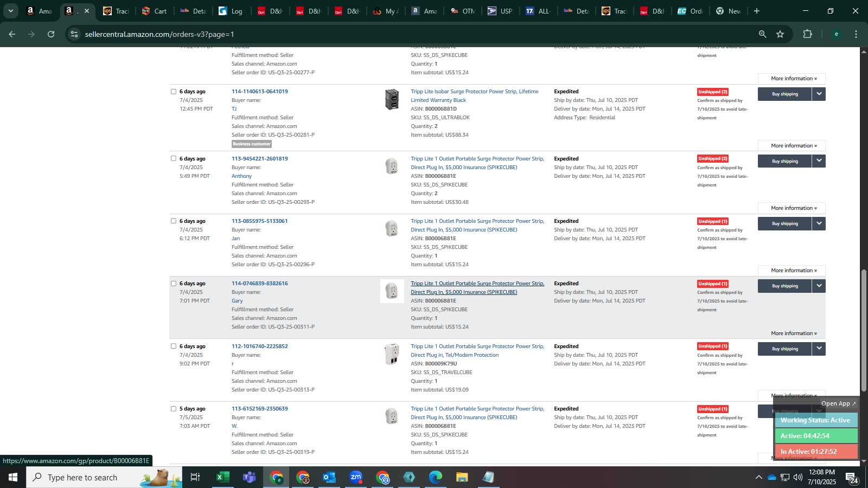The width and height of the screenshot is (868, 488).
Task: Switch to the OTM browser tab
Action: tap(462, 11)
